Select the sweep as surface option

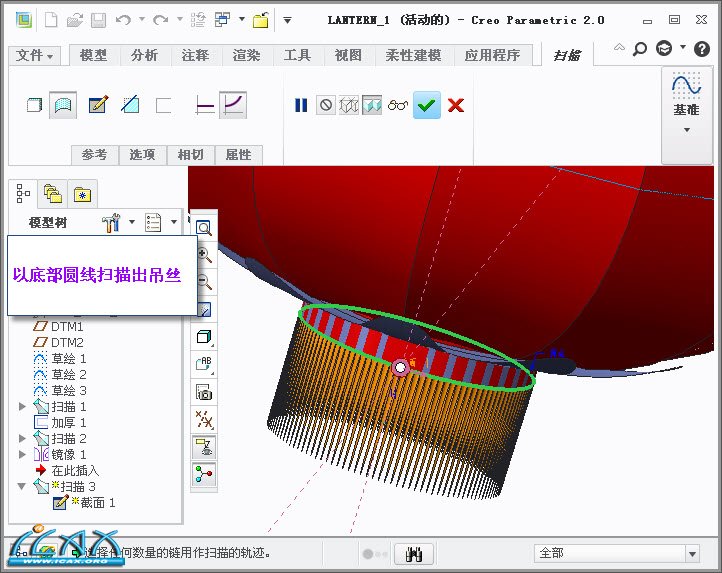64,104
